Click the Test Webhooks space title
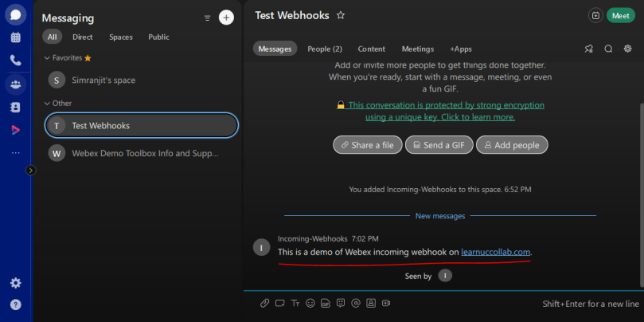Viewport: 644px width, 322px height. tap(292, 16)
